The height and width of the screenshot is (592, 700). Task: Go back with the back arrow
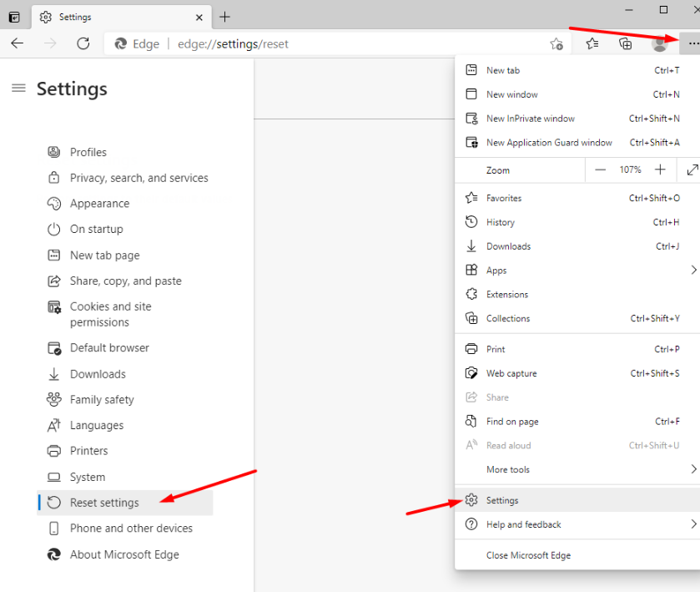click(x=18, y=43)
